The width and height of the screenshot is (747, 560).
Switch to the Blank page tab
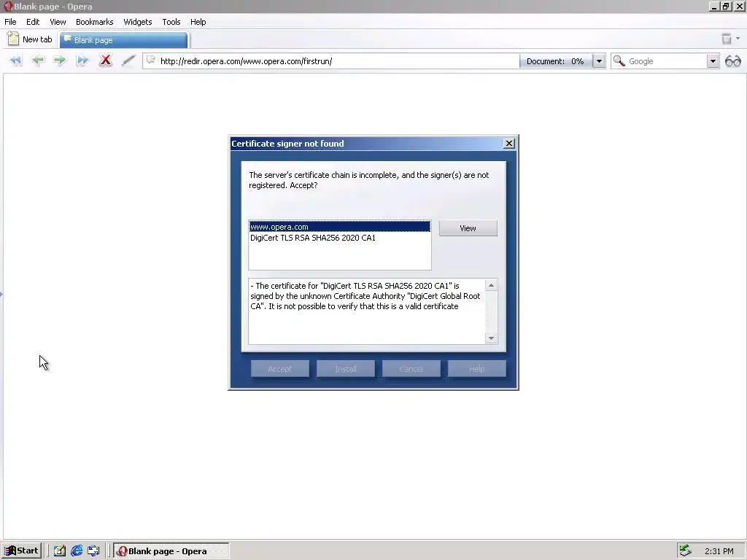pos(123,40)
